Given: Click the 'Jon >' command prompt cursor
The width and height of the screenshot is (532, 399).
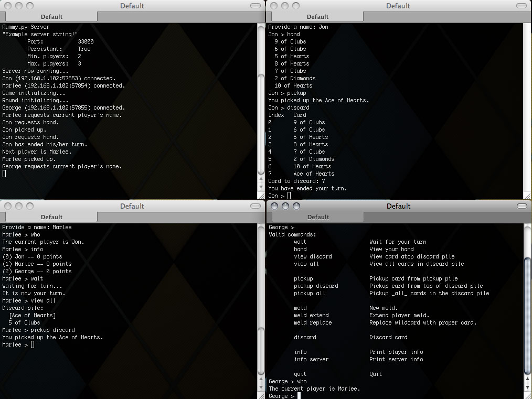Looking at the screenshot, I should click(x=289, y=196).
